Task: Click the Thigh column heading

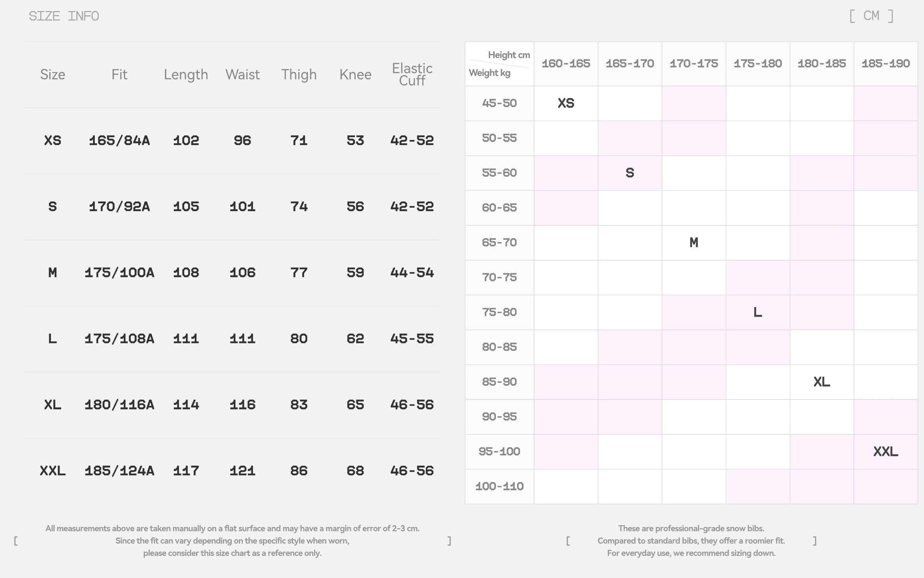Action: click(x=299, y=74)
